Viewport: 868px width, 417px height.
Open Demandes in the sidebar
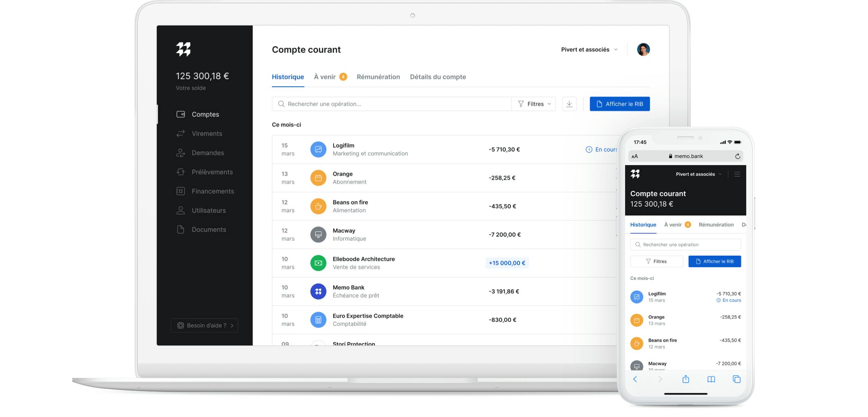coord(205,153)
